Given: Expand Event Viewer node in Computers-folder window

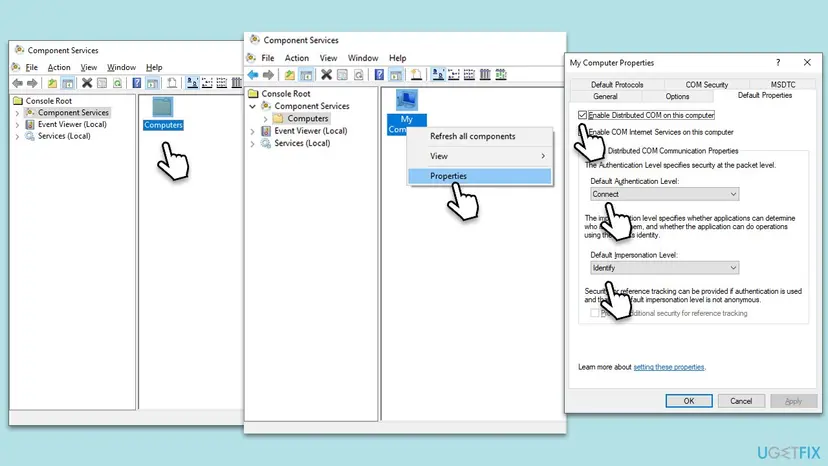Looking at the screenshot, I should [x=17, y=125].
